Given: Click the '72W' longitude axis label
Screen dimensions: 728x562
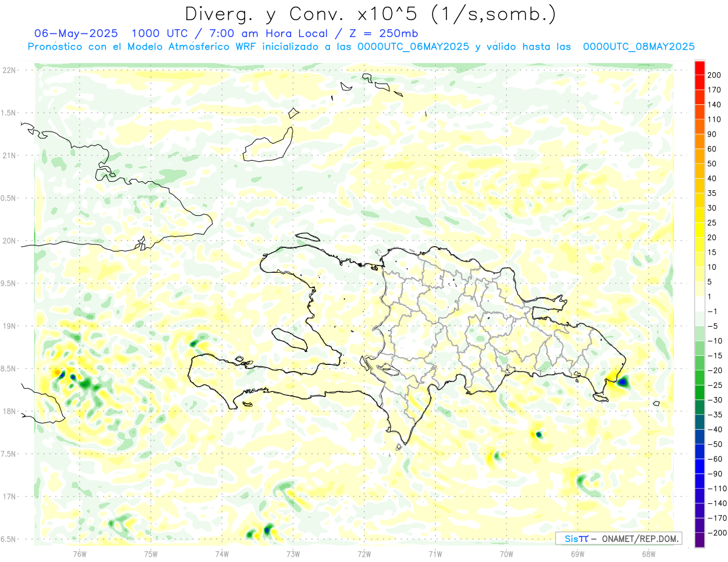Looking at the screenshot, I should pyautogui.click(x=364, y=554).
